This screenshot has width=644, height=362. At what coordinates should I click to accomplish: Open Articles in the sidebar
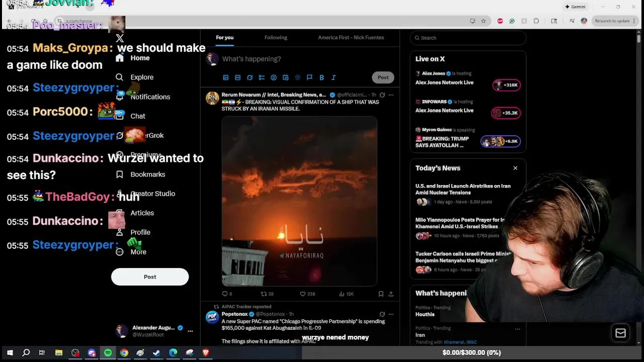coord(134,213)
